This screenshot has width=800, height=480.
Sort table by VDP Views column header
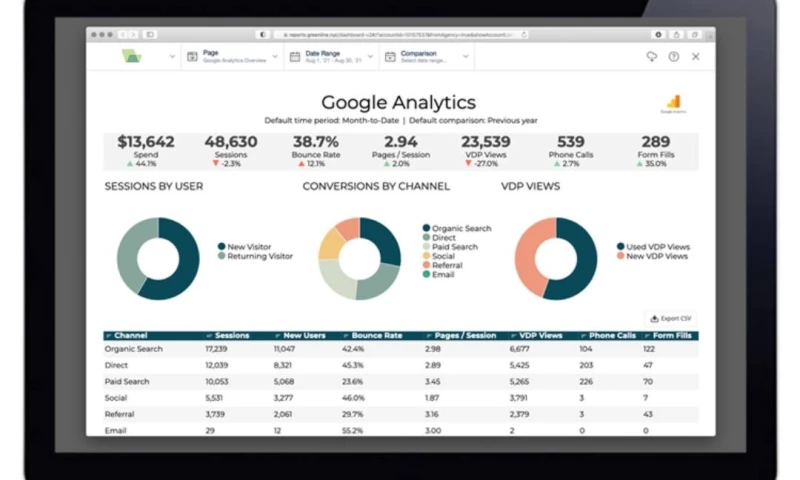pos(536,335)
